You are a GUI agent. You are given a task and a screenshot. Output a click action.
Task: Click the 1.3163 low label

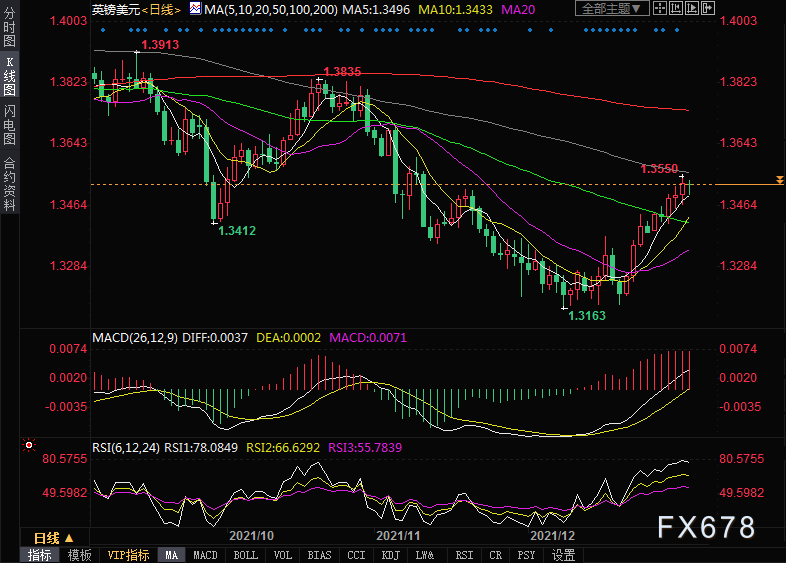pyautogui.click(x=587, y=315)
